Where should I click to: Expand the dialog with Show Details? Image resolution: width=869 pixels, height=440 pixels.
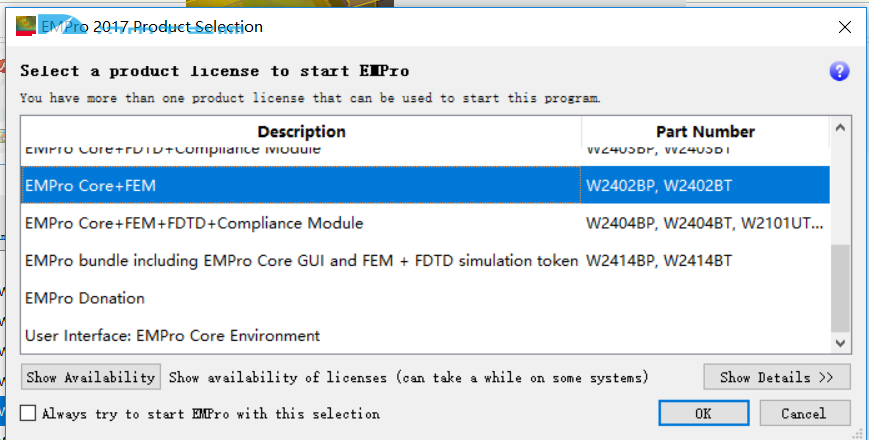(777, 377)
